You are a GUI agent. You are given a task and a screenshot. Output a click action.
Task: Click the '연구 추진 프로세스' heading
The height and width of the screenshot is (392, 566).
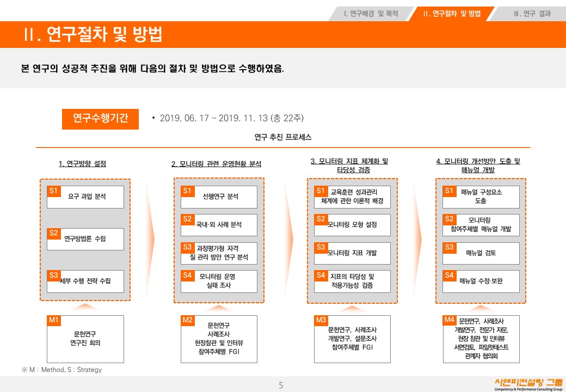coord(283,137)
